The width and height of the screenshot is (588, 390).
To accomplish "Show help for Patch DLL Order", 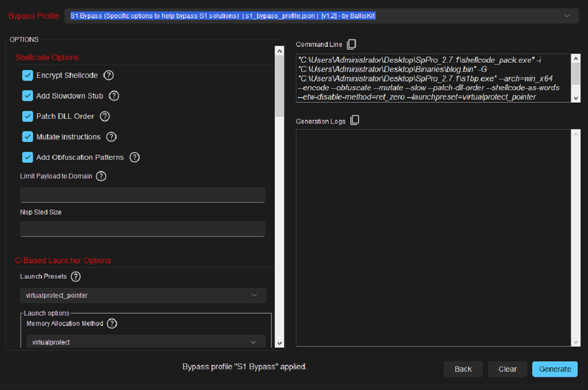I will tap(105, 116).
